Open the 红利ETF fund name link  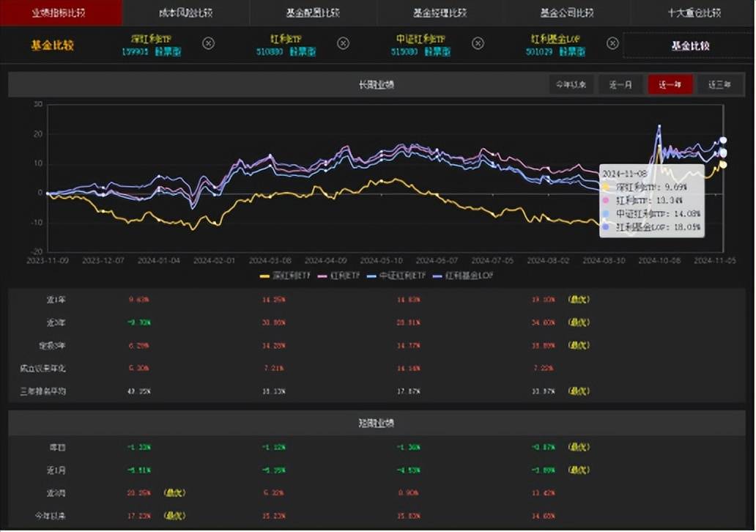pos(286,39)
